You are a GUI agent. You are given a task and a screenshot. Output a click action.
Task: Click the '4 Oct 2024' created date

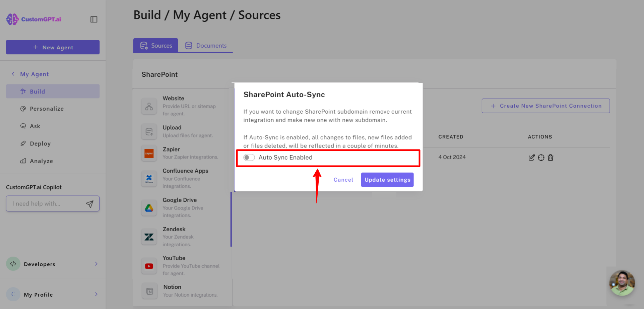452,157
